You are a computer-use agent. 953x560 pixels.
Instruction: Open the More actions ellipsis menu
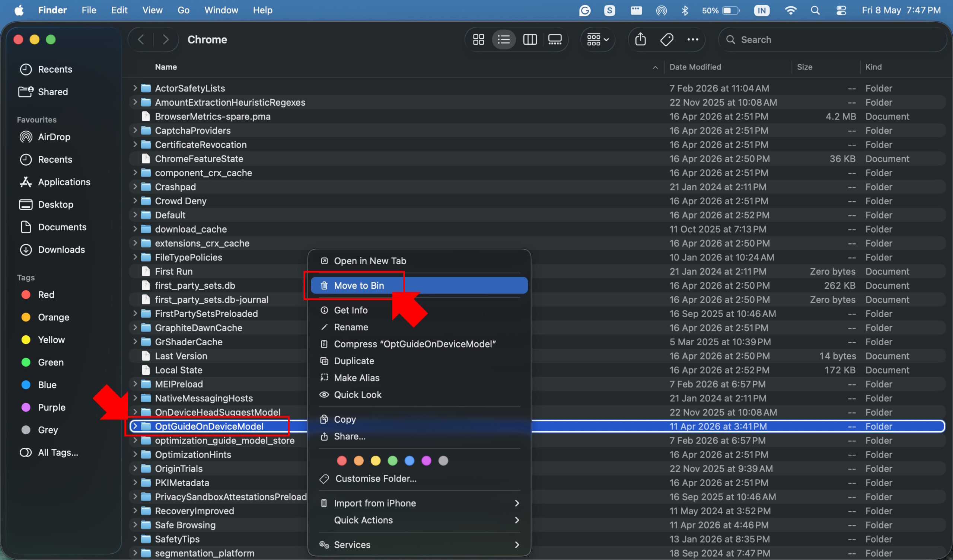point(692,39)
